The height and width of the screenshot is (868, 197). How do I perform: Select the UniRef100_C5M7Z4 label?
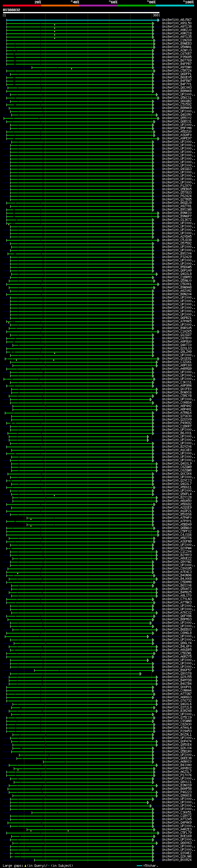[x=177, y=71]
